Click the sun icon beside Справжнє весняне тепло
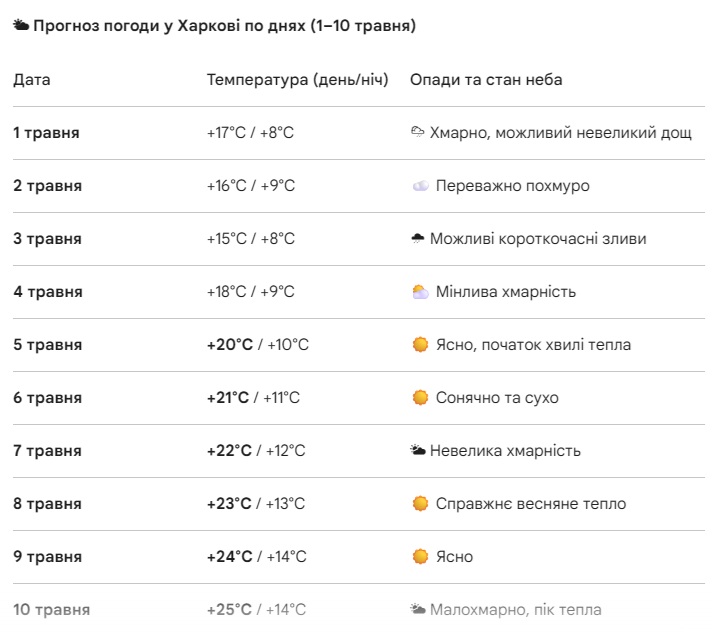The height and width of the screenshot is (632, 712). tap(420, 504)
